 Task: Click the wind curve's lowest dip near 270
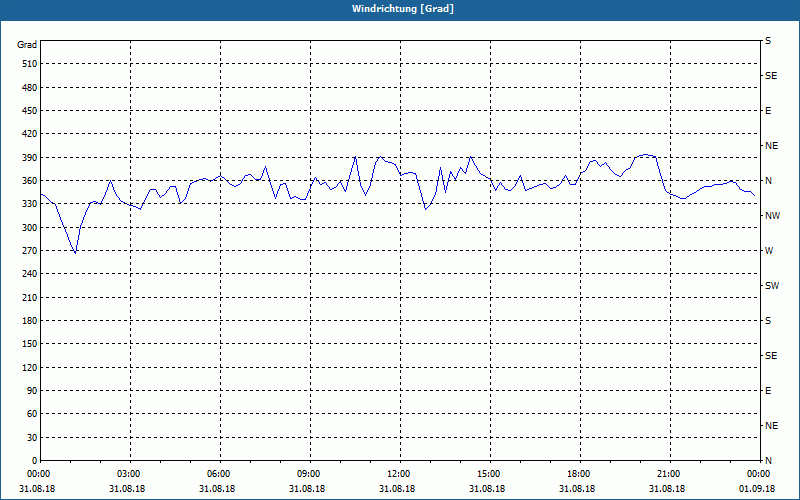(x=76, y=253)
